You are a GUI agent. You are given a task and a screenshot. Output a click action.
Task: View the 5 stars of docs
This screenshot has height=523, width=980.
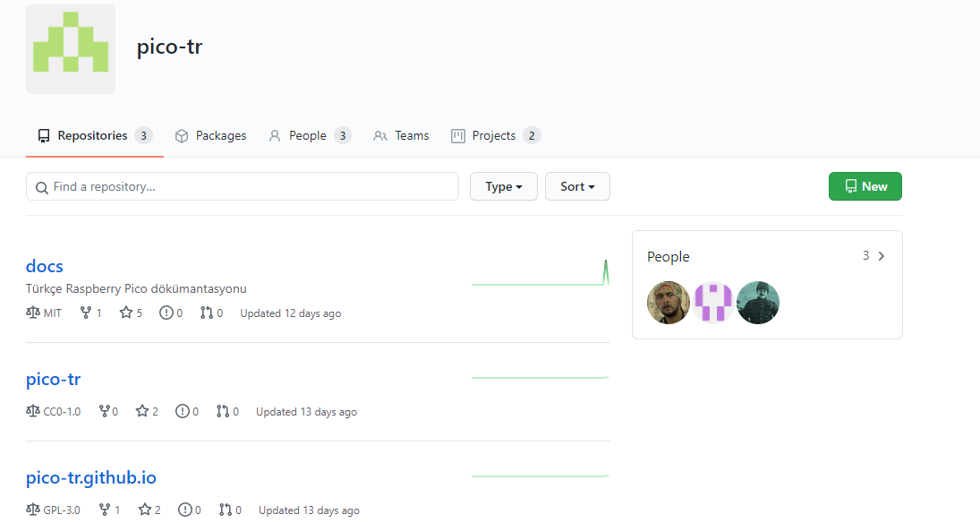click(131, 313)
